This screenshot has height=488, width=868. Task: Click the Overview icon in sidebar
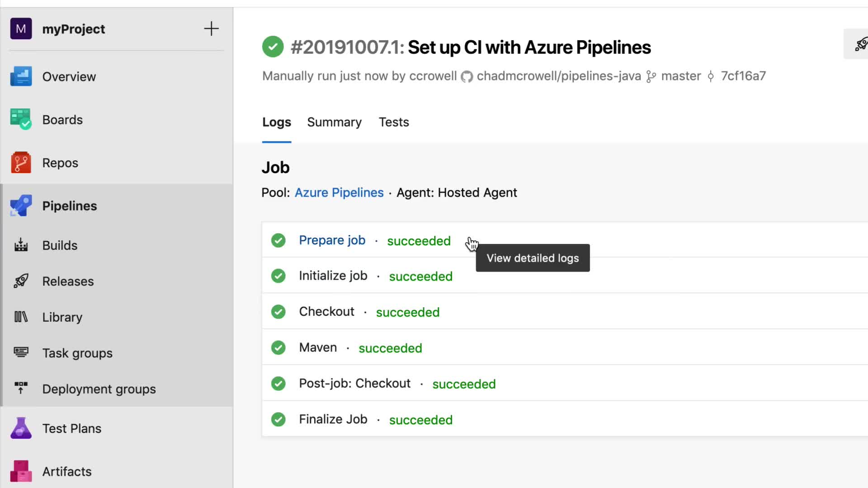pyautogui.click(x=21, y=76)
